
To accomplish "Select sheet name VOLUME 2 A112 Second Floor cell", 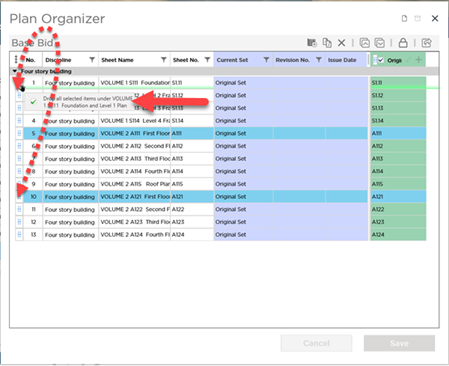I will point(134,146).
